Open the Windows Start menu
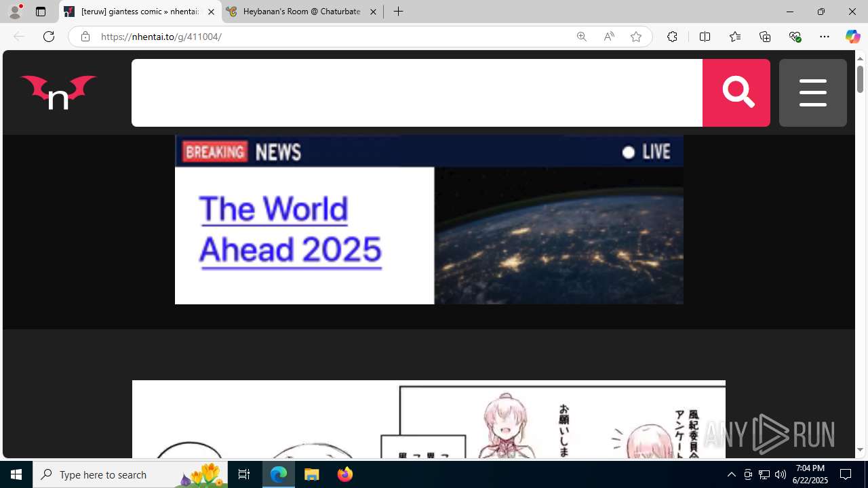868x488 pixels. tap(16, 474)
